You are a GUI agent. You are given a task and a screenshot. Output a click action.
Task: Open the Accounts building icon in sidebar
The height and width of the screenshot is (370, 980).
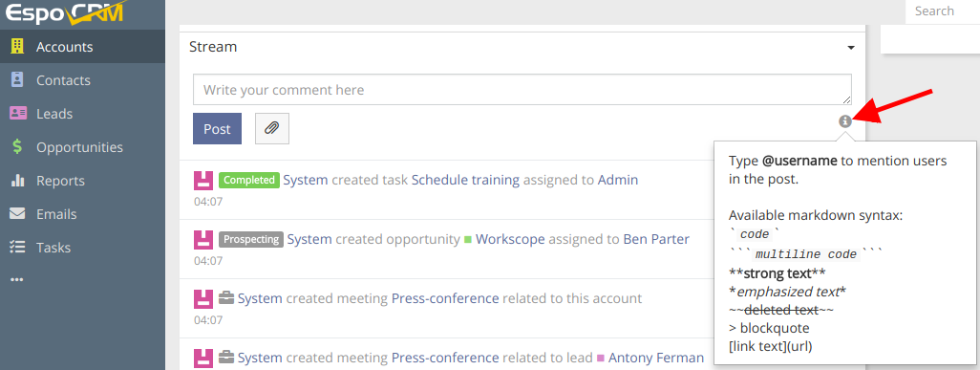tap(17, 46)
